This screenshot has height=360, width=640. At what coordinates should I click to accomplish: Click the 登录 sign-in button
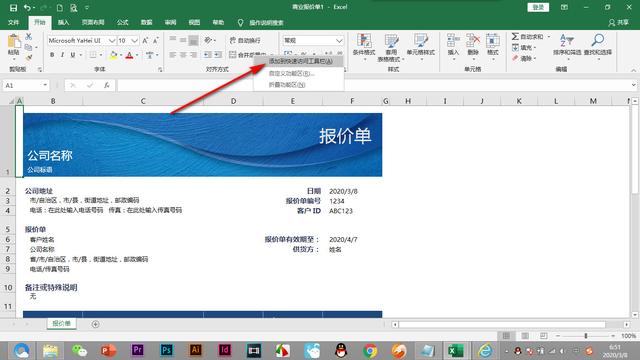538,7
